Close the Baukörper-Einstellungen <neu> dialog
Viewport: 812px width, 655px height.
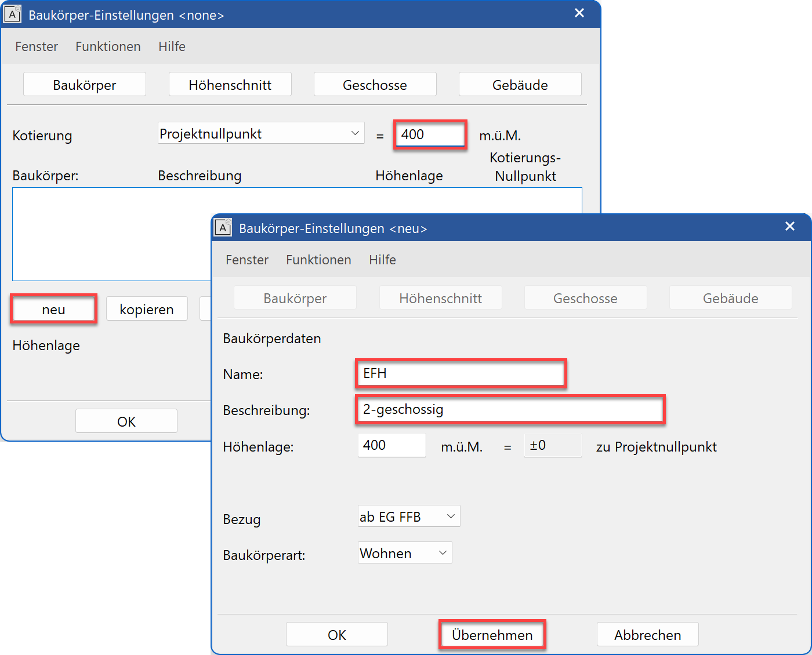[x=790, y=227]
